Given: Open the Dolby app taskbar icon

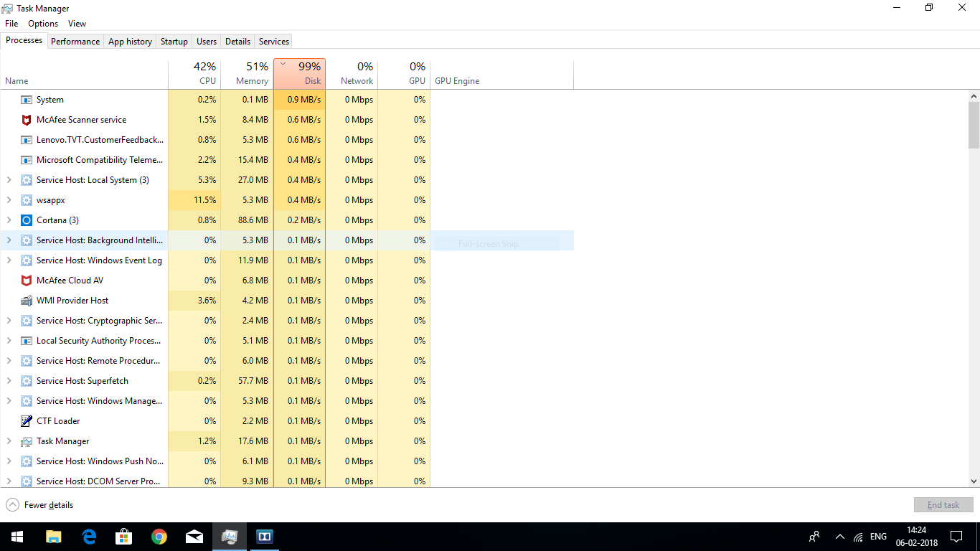Looking at the screenshot, I should tap(265, 536).
